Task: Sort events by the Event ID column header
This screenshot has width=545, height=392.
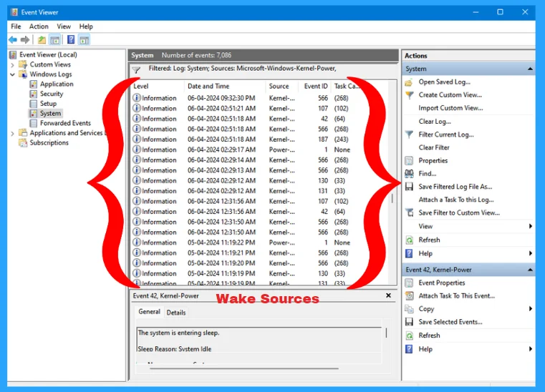Action: tap(316, 87)
